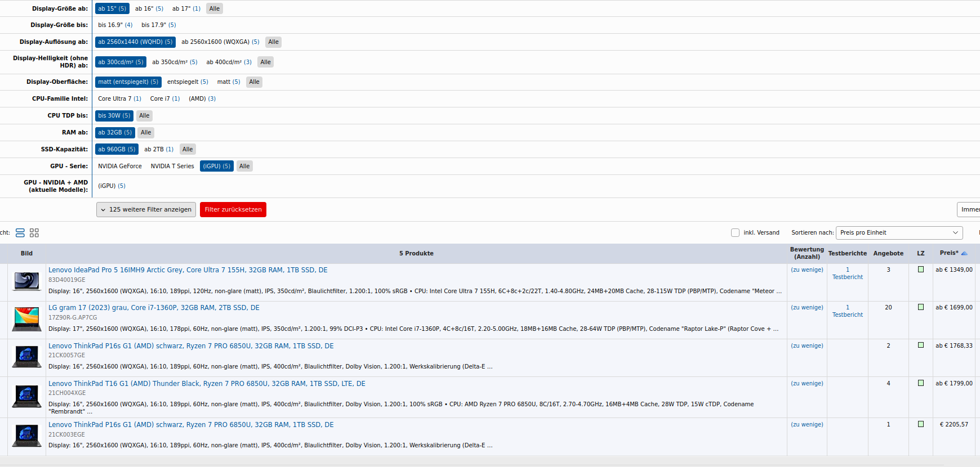
Task: Click Alle for Display-Auflösung
Action: tap(274, 42)
